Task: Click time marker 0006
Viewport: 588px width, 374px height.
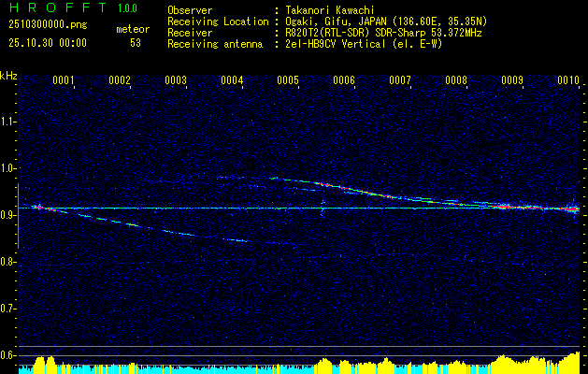Action: [344, 80]
